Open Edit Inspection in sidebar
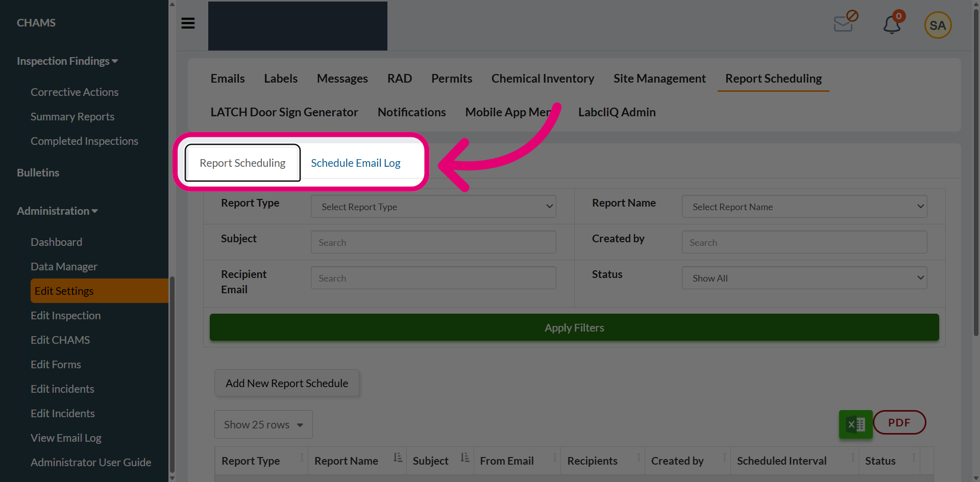 (65, 316)
